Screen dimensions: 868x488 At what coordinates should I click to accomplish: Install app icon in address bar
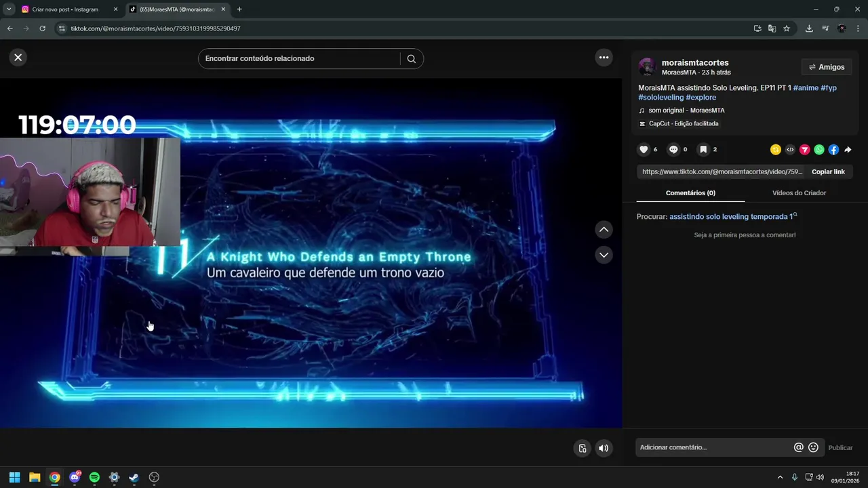click(757, 28)
